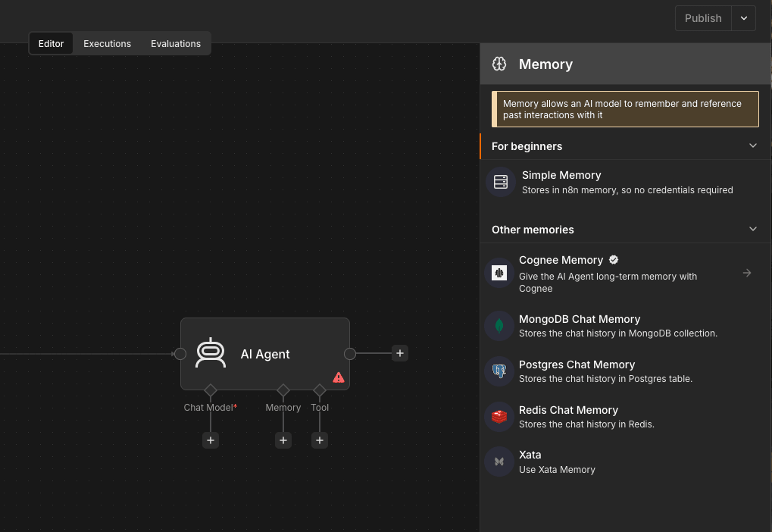Select Xata memory option
This screenshot has width=772, height=532.
[625, 462]
